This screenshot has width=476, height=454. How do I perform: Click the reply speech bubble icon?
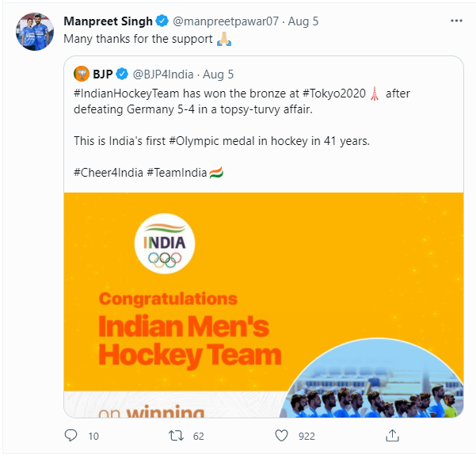click(x=70, y=435)
